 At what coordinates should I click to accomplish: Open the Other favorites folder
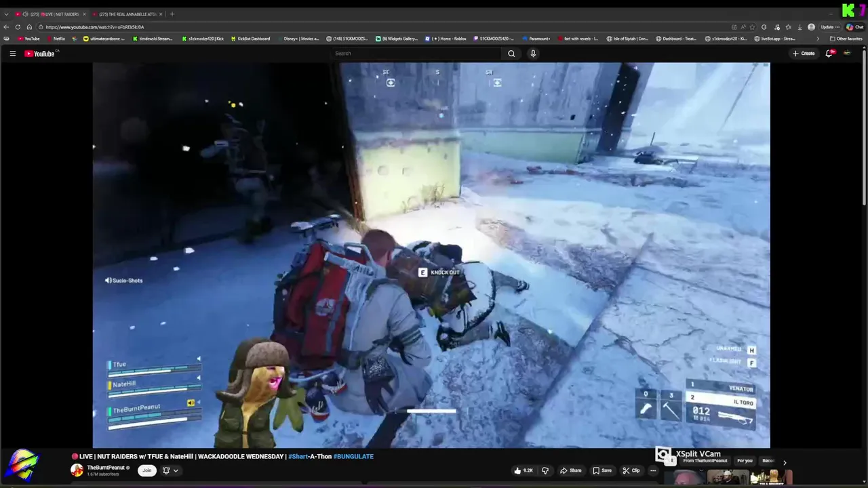pos(846,39)
